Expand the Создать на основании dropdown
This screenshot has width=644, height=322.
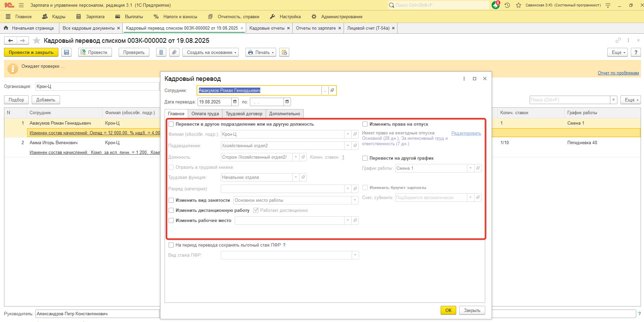pyautogui.click(x=211, y=53)
